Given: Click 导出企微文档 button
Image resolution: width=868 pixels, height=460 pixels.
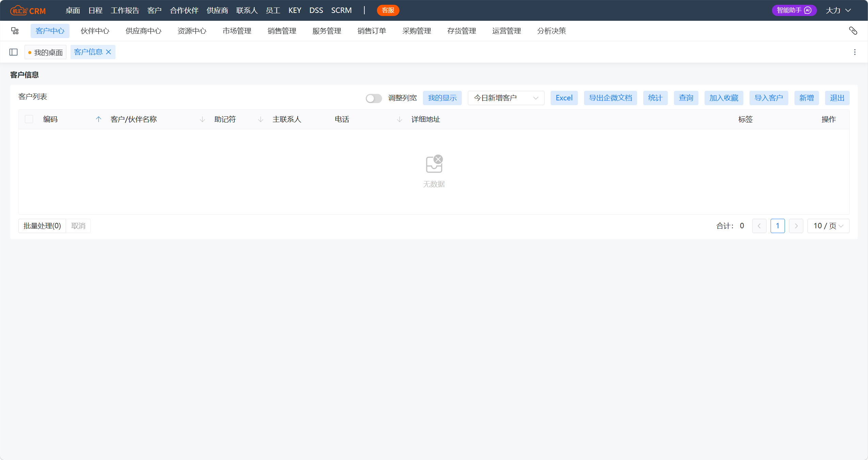Looking at the screenshot, I should pos(611,98).
